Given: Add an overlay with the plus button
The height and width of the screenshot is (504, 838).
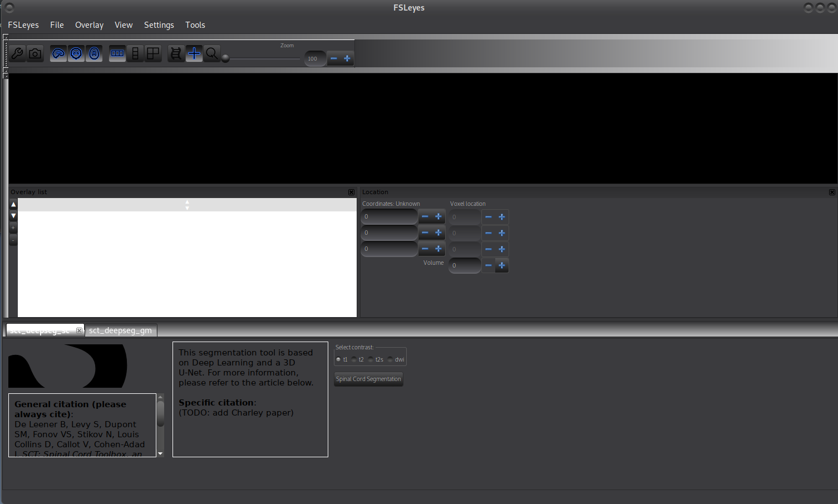Looking at the screenshot, I should coord(13,228).
